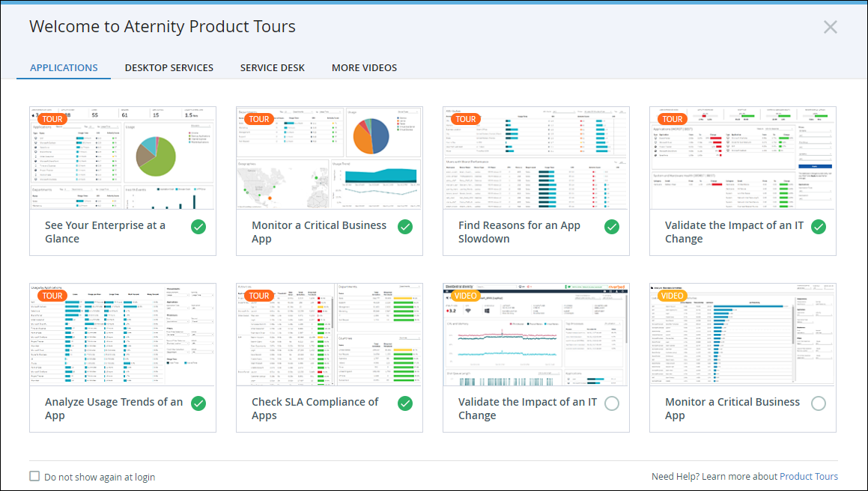Open the Product Tours help link
868x491 pixels.
(x=809, y=476)
